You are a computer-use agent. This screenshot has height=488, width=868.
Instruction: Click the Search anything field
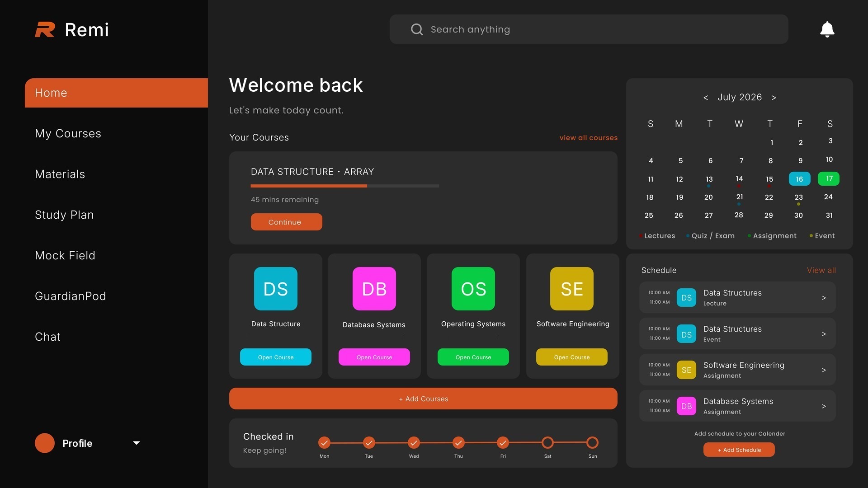click(589, 29)
